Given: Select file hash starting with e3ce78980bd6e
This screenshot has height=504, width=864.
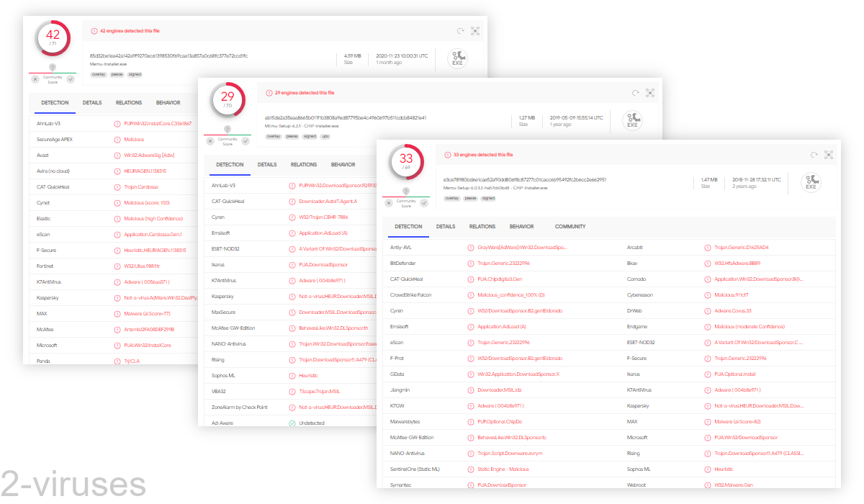Looking at the screenshot, I should click(525, 179).
